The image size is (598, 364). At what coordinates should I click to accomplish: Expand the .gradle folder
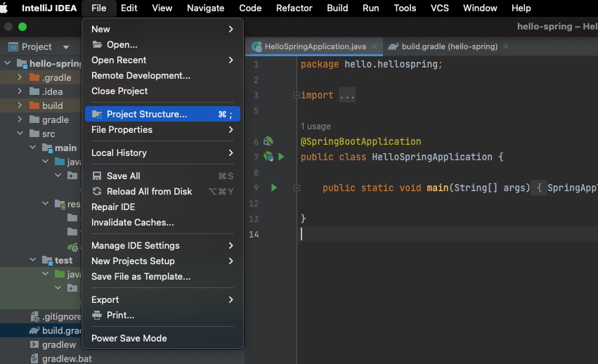[x=20, y=77]
